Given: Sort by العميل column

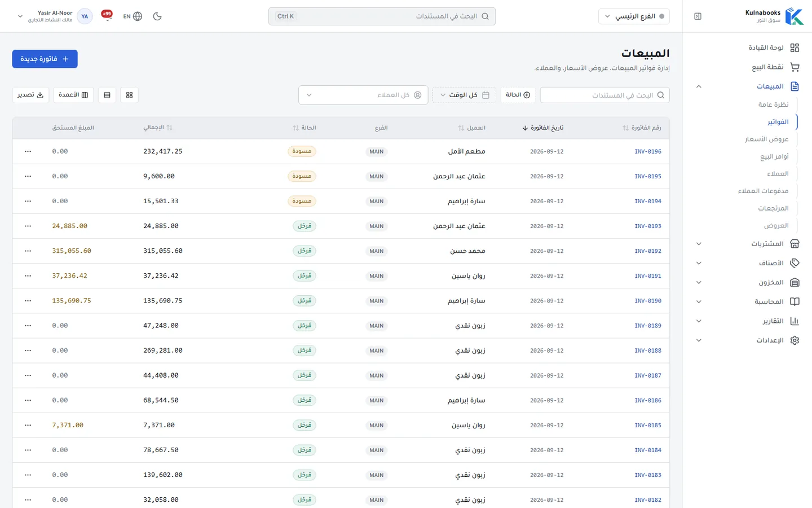Looking at the screenshot, I should [x=472, y=128].
